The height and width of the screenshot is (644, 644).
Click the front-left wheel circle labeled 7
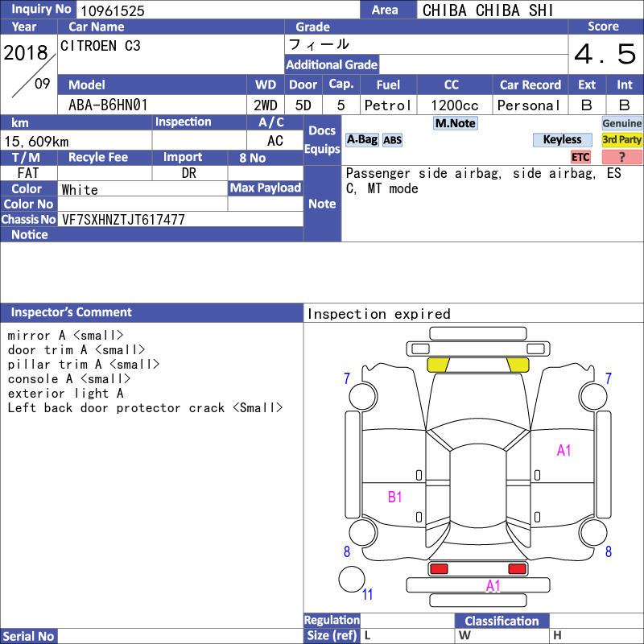363,396
